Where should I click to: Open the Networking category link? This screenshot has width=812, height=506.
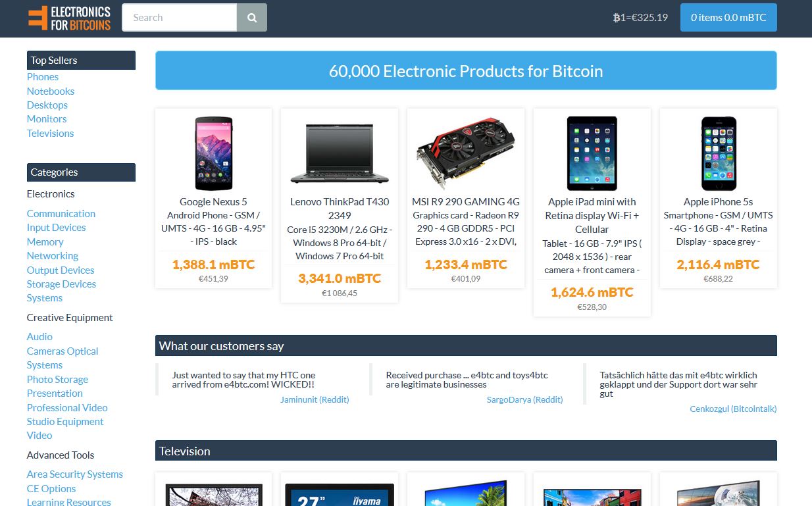[53, 256]
